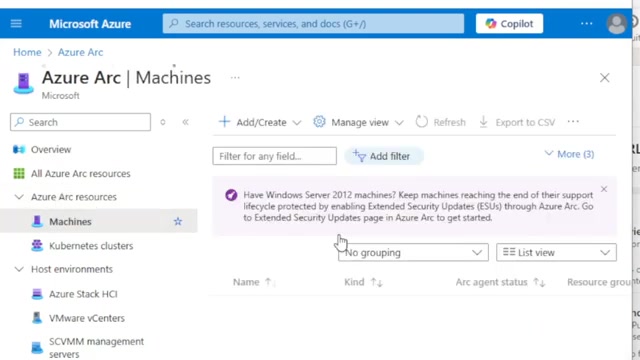Open All Azure Arc resources

click(x=81, y=173)
